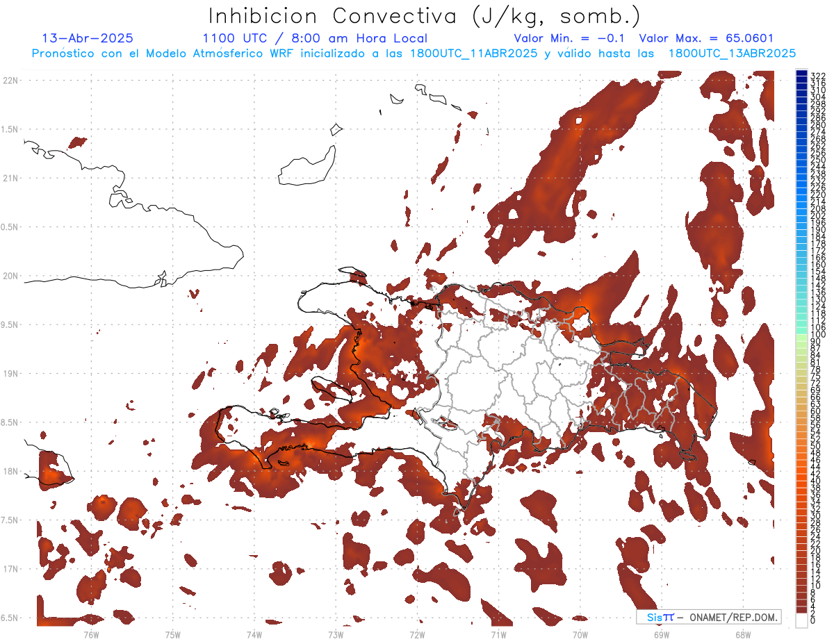The height and width of the screenshot is (644, 834).
Task: Click the 71W longitude label
Action: (x=498, y=634)
